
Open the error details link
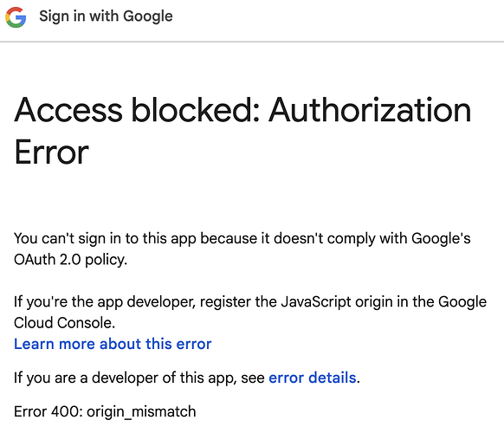[312, 378]
